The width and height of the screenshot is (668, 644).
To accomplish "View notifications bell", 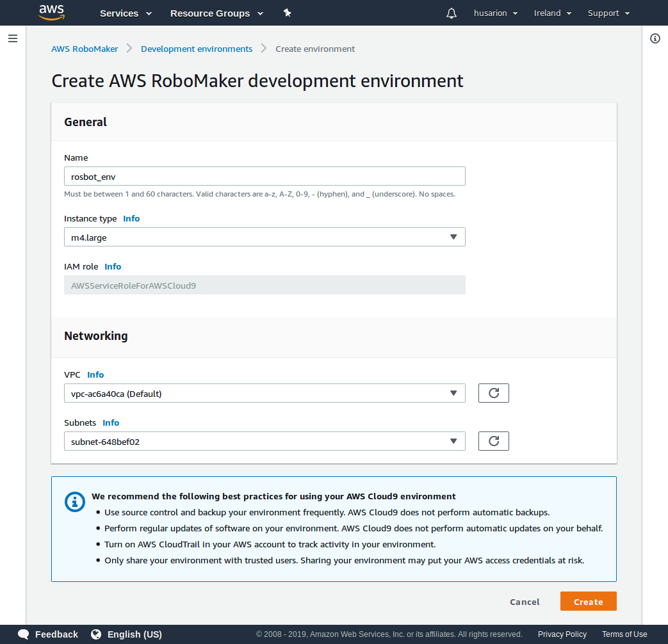I will (x=452, y=13).
